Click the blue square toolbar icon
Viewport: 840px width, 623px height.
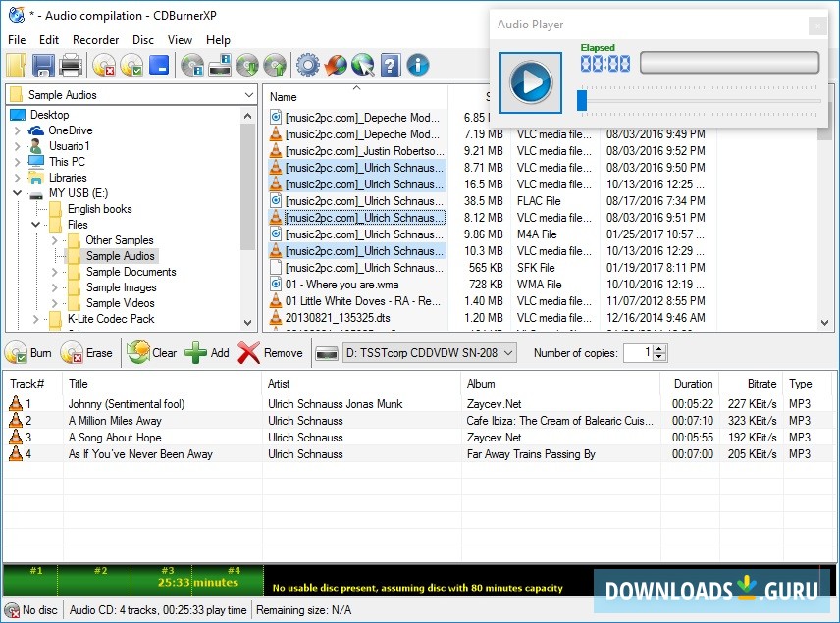coord(159,65)
